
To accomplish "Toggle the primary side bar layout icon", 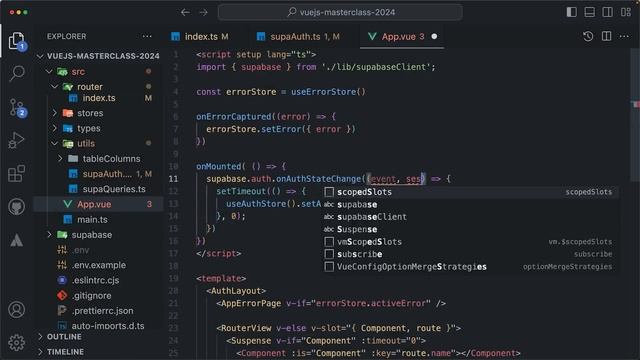I will pyautogui.click(x=571, y=12).
